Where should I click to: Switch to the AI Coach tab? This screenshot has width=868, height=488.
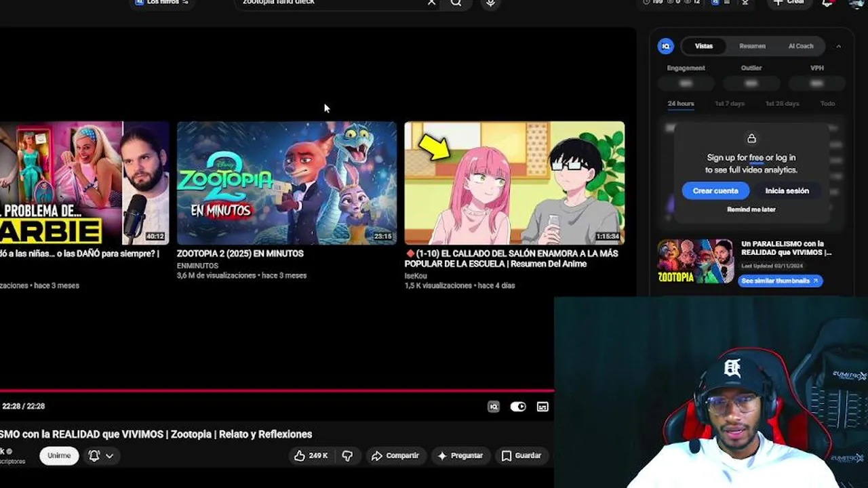(x=801, y=46)
